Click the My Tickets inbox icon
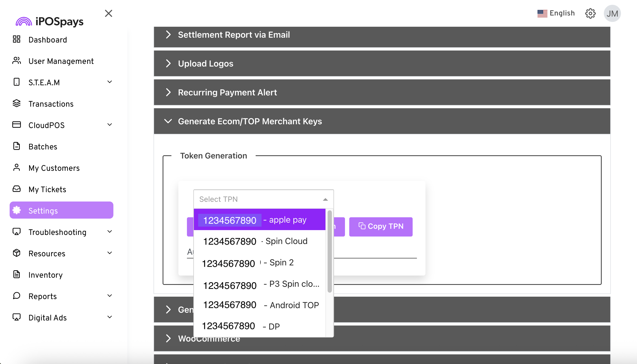Image resolution: width=637 pixels, height=364 pixels. coord(17,189)
